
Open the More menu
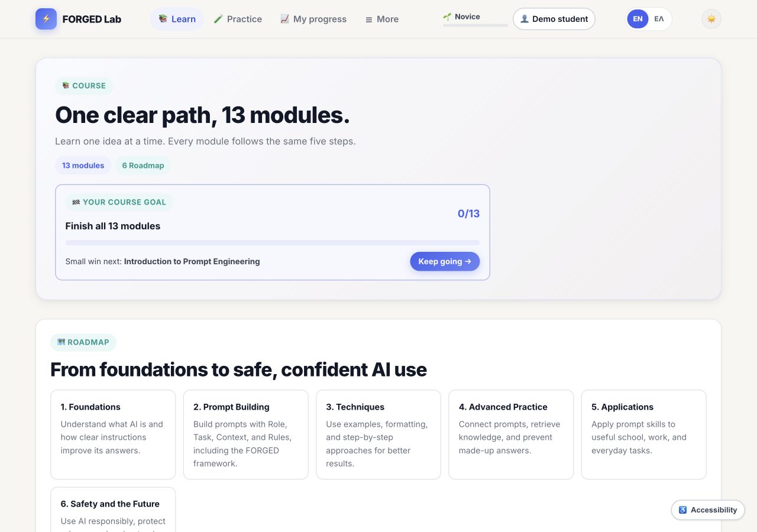[382, 19]
